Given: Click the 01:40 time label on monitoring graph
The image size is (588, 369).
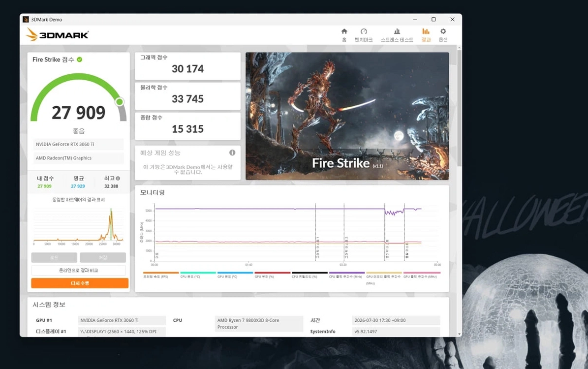Looking at the screenshot, I should (x=248, y=265).
